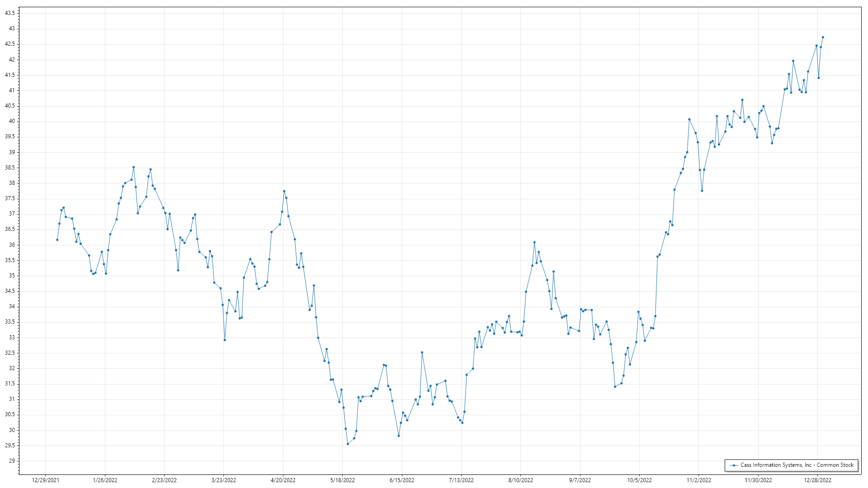Click the 36 y-axis value label
Image resolution: width=868 pixels, height=488 pixels.
pyautogui.click(x=12, y=245)
